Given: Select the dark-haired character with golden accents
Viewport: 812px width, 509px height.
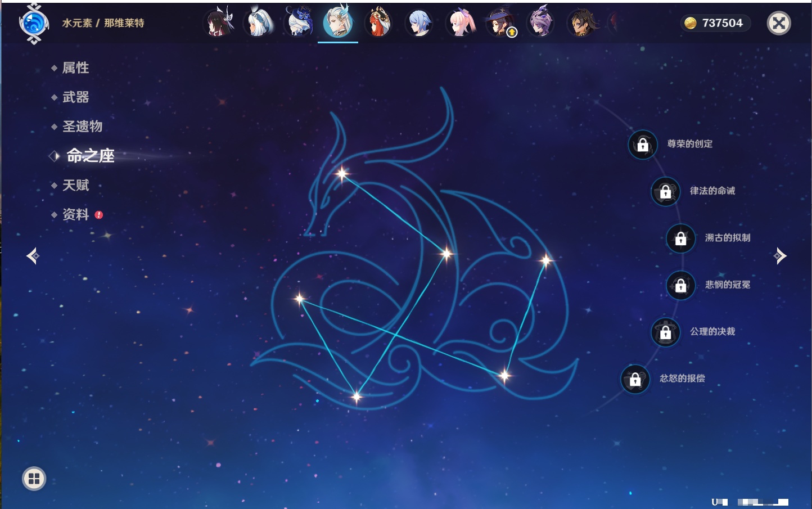Looking at the screenshot, I should (581, 23).
